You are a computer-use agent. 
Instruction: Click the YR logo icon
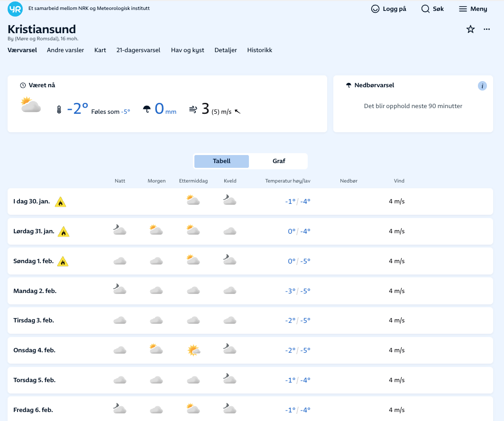pyautogui.click(x=15, y=9)
